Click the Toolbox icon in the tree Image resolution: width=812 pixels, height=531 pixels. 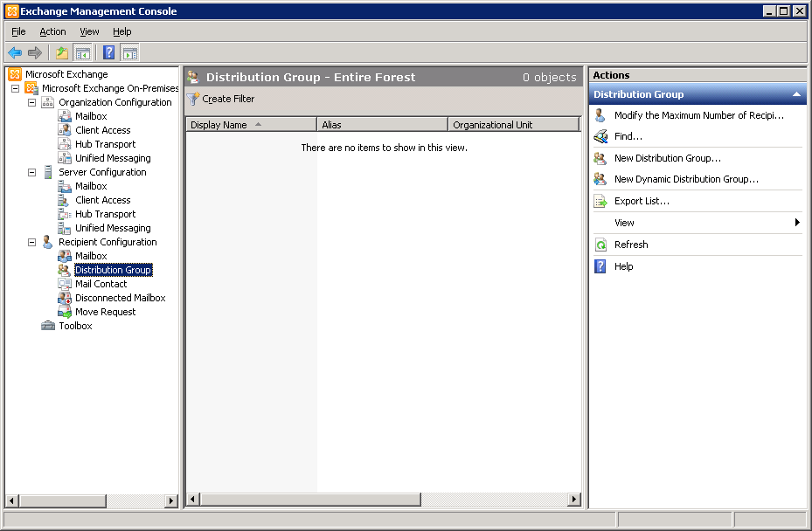48,326
